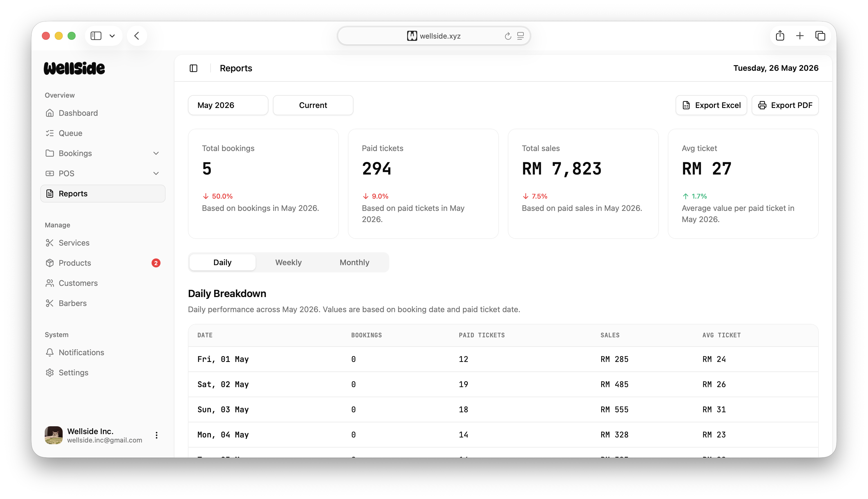Screen dimensions: 868x499
Task: Reload the page with the refresh icon
Action: [508, 36]
